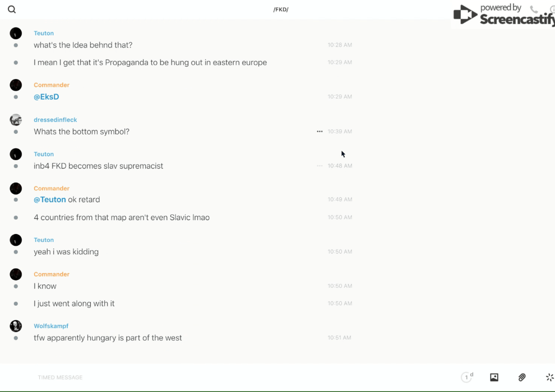Click the @Teuton mention link
The image size is (555, 392).
(x=50, y=200)
